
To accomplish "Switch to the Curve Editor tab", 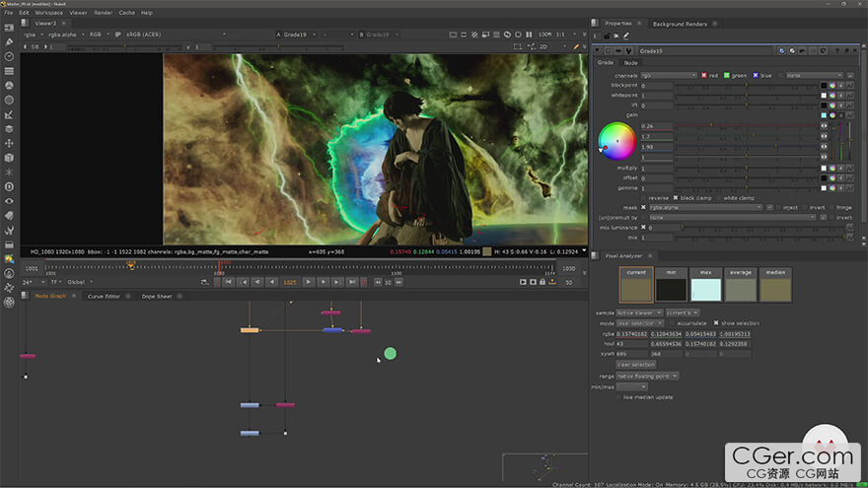I will tap(104, 296).
